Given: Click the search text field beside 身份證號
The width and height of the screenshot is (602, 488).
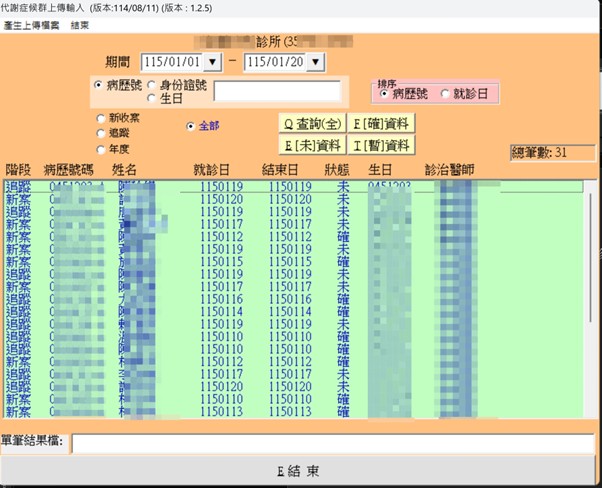Looking at the screenshot, I should pyautogui.click(x=278, y=92).
